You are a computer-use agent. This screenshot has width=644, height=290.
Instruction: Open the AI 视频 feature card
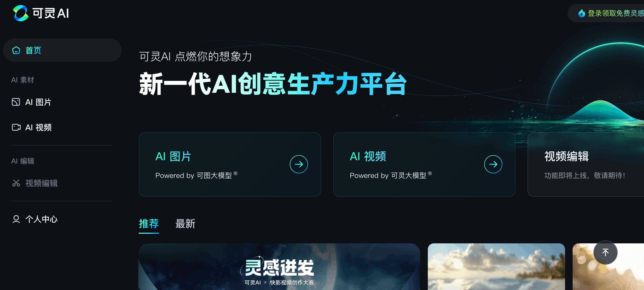pyautogui.click(x=424, y=165)
